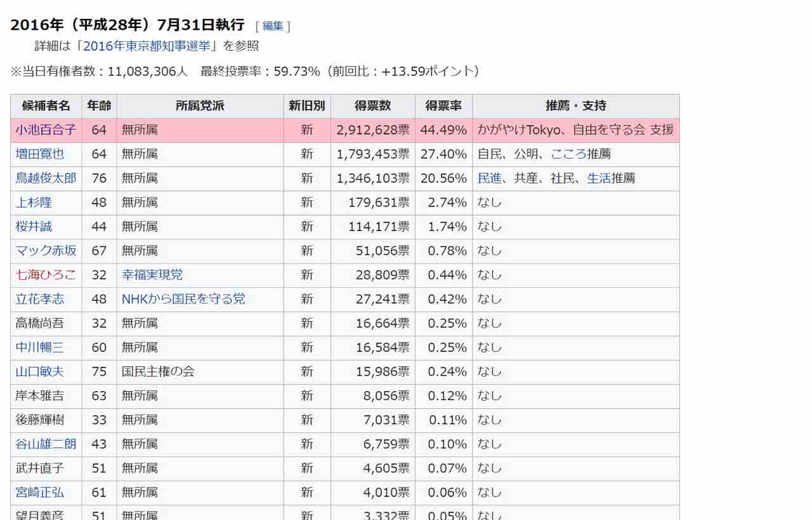Click unlinked candidate name 武井直子
Screen dimensions: 812x520
click(39, 468)
